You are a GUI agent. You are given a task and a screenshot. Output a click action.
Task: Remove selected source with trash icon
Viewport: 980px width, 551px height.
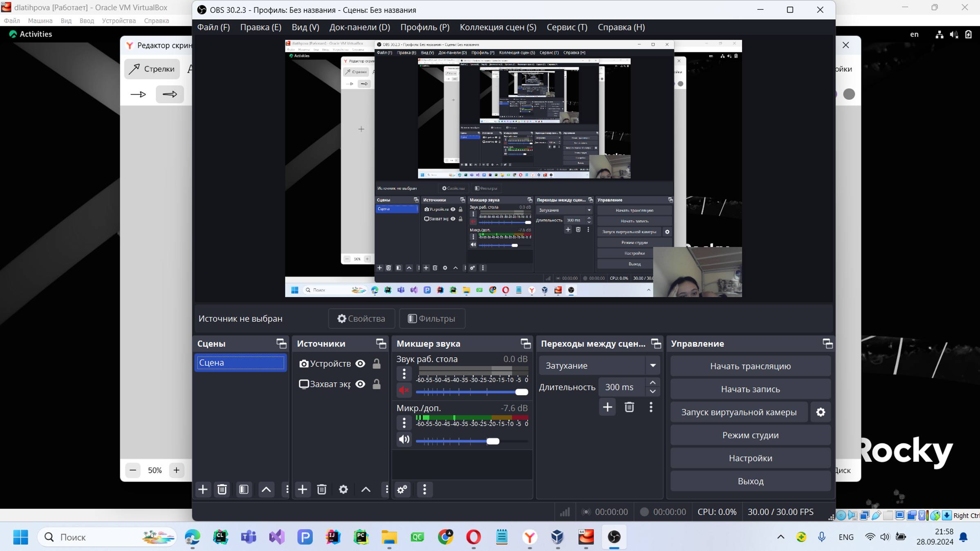click(322, 489)
